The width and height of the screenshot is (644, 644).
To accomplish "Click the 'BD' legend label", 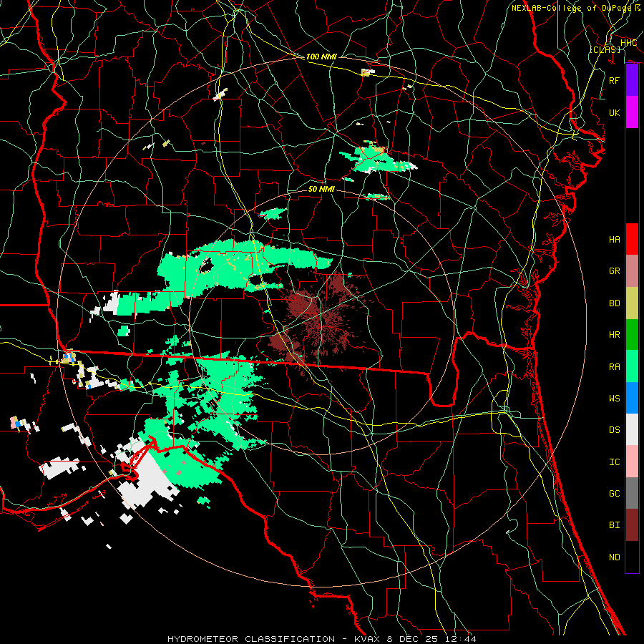I will (614, 303).
